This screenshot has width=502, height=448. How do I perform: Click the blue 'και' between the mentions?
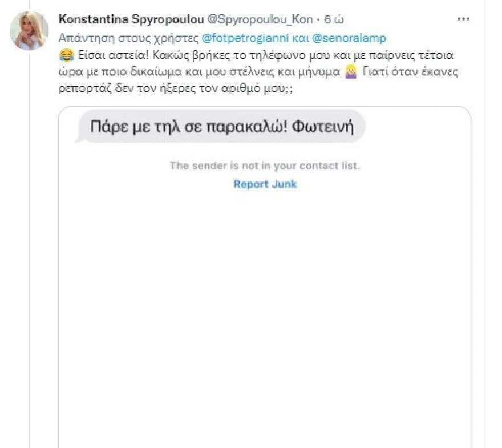300,38
